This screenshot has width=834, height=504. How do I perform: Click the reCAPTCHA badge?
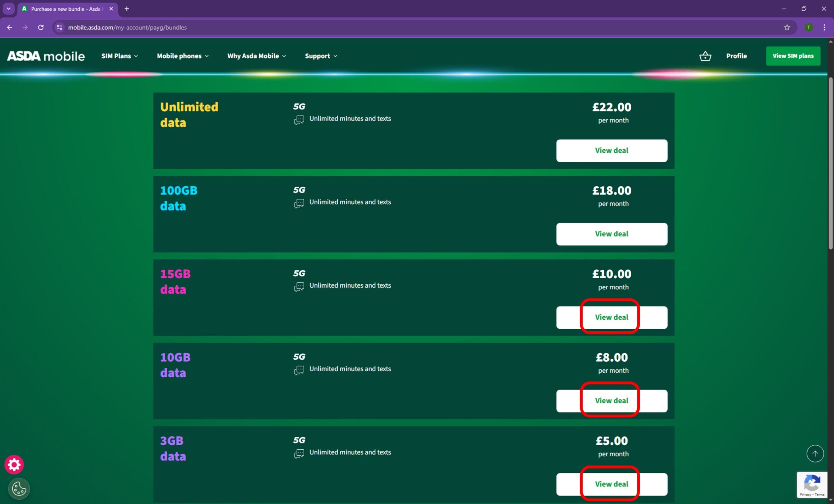[812, 485]
